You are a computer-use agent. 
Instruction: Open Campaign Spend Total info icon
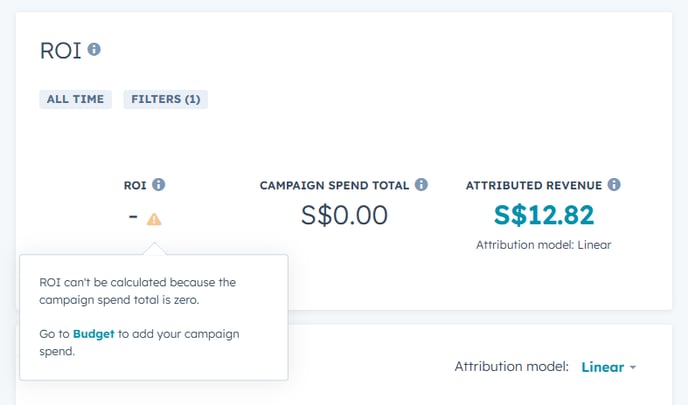421,185
